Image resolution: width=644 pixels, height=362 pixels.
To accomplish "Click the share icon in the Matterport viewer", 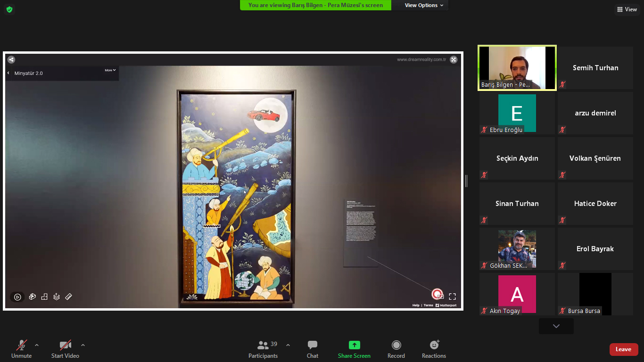I will [11, 59].
